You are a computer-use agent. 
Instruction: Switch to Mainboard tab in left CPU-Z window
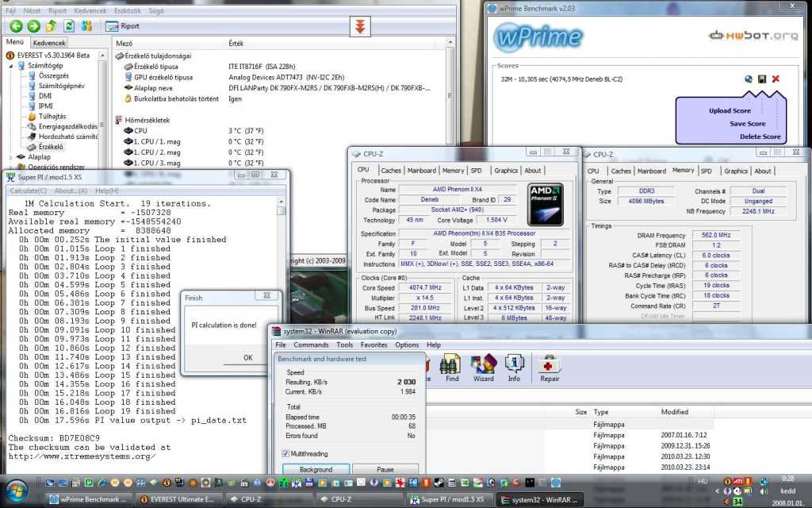tap(422, 171)
